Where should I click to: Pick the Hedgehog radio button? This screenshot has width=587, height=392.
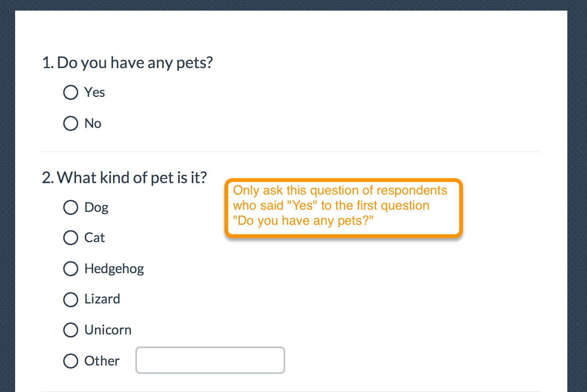tap(71, 269)
